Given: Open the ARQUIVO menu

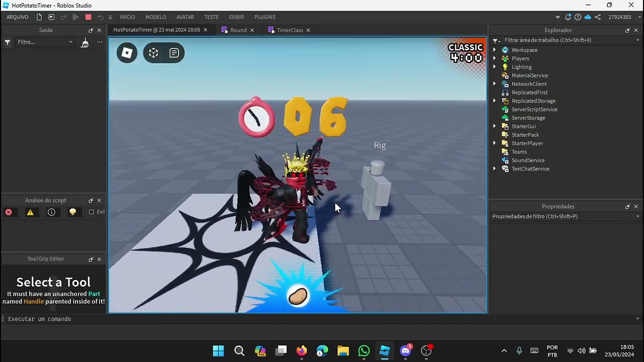Looking at the screenshot, I should 18,17.
